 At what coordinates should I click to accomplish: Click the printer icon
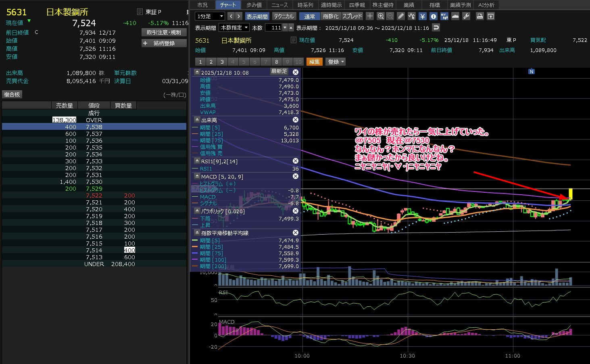[480, 16]
